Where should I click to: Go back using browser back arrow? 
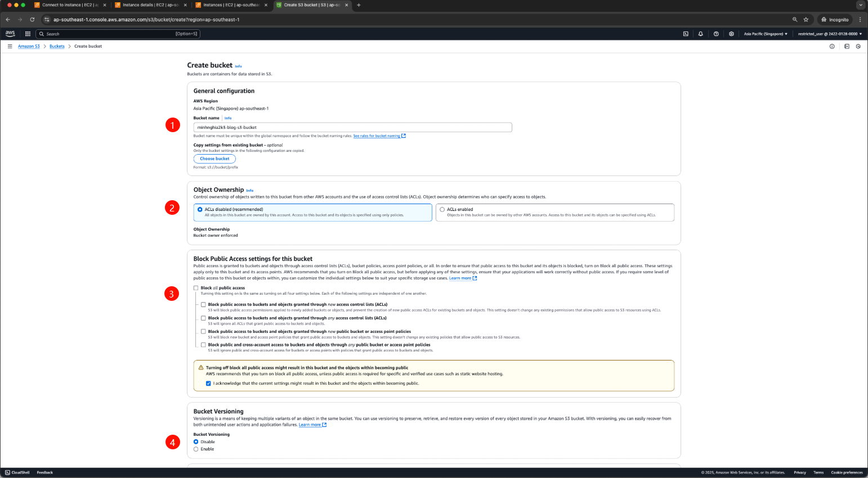8,19
